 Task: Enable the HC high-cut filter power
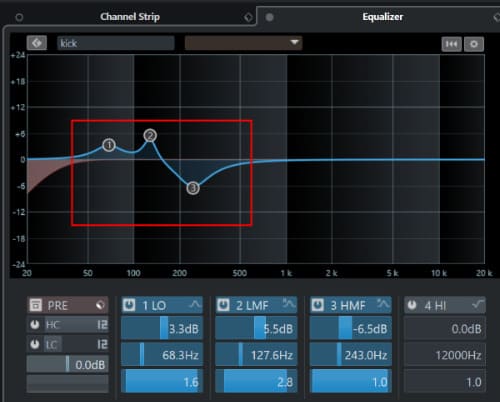click(x=35, y=325)
